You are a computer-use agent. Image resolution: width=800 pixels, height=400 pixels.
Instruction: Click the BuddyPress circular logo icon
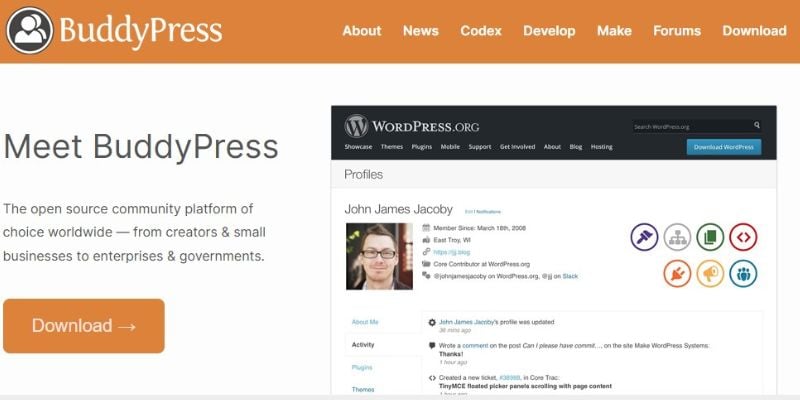click(30, 30)
